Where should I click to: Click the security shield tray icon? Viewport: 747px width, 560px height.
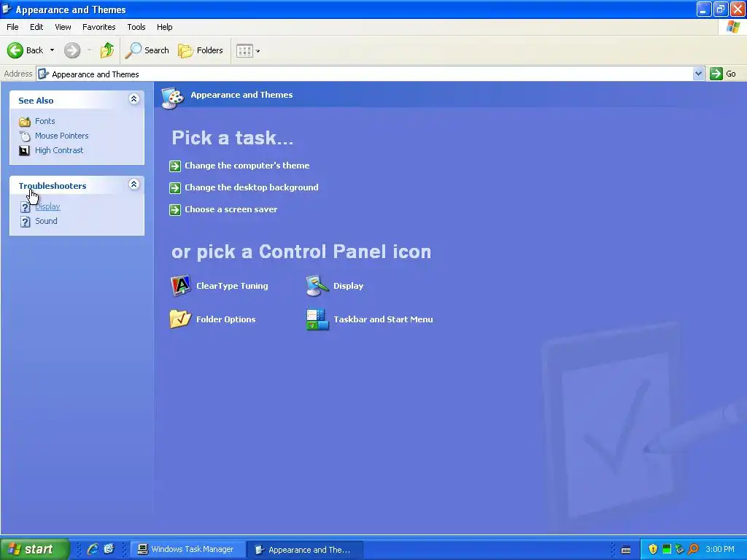coord(653,549)
